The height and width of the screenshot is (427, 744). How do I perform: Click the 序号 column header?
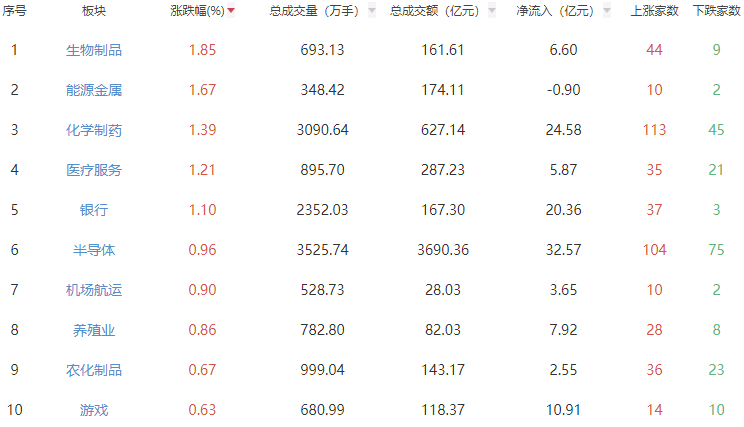click(x=14, y=11)
